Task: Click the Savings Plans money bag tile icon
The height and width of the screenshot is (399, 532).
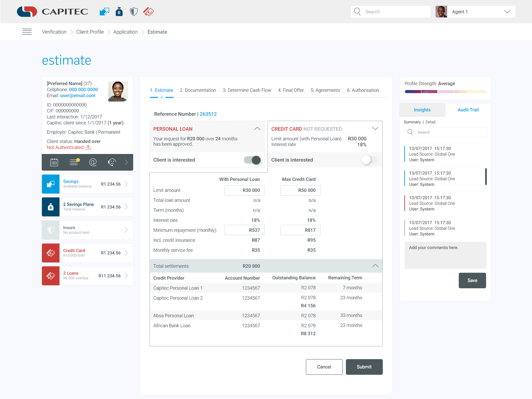Action: point(51,207)
